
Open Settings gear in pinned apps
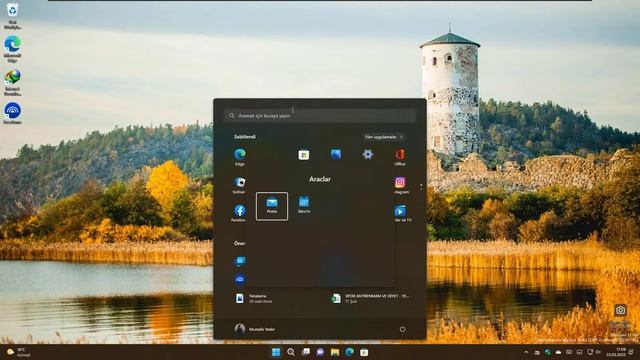pos(368,154)
